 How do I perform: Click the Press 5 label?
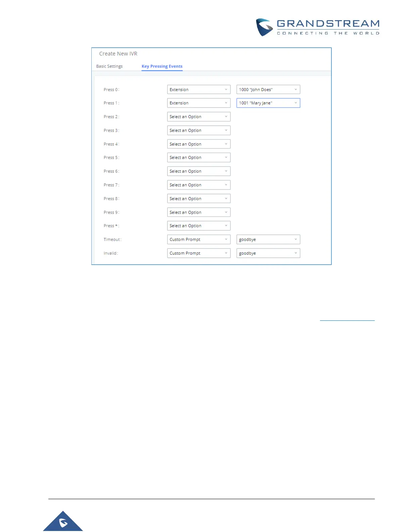pyautogui.click(x=111, y=158)
